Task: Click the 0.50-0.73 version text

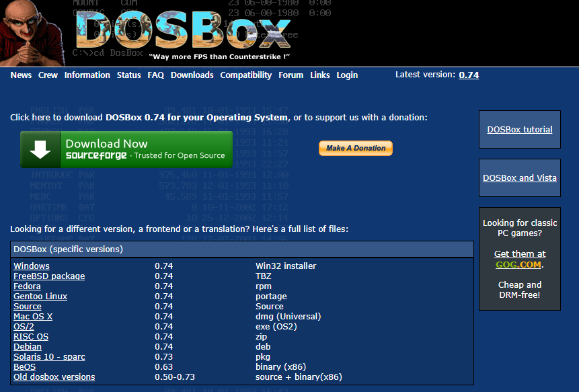Action: (175, 377)
